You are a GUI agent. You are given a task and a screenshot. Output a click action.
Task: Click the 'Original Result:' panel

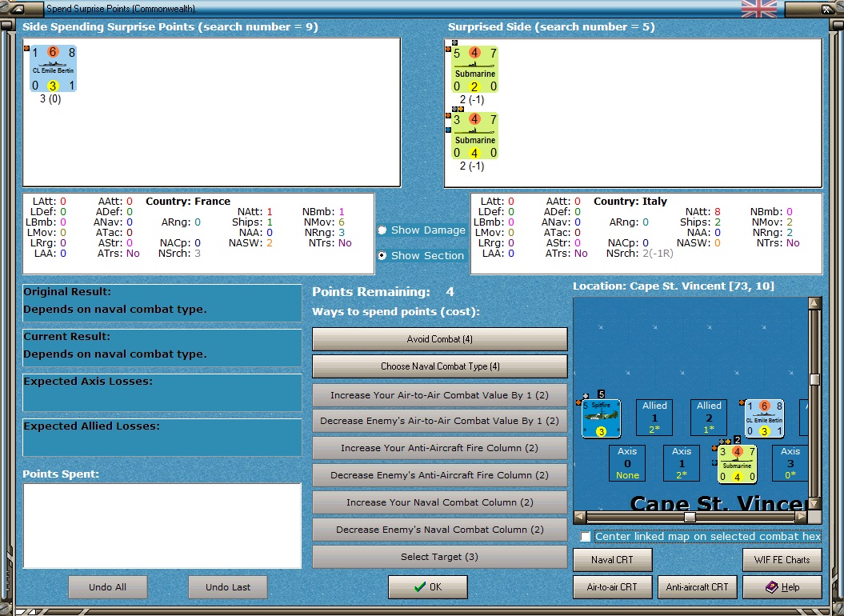point(162,303)
